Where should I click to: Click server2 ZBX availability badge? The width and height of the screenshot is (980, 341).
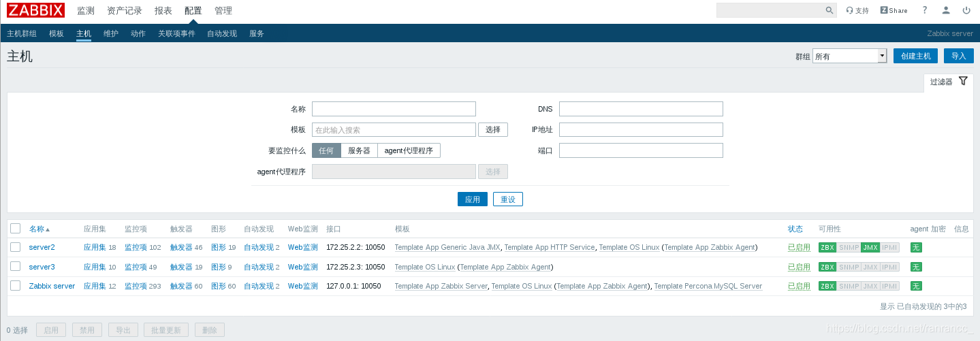(x=827, y=248)
